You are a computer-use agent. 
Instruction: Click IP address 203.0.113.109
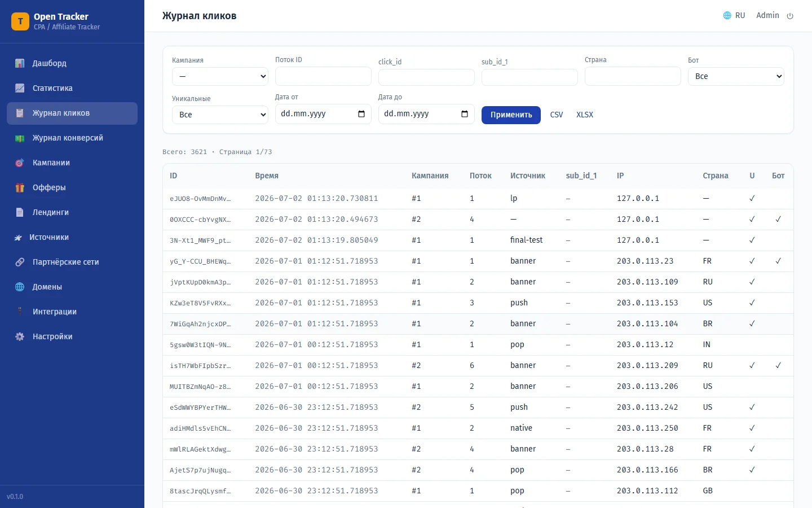point(647,282)
